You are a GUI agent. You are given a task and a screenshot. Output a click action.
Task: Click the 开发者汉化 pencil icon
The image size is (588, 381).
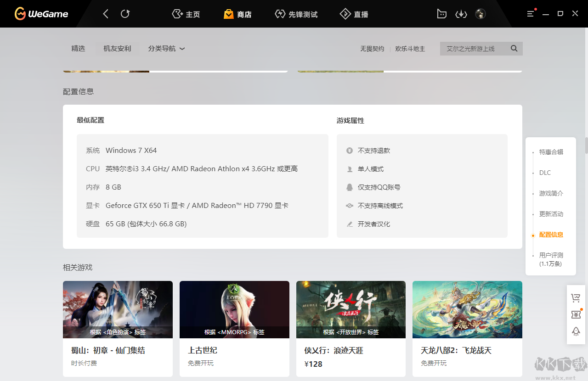[350, 224]
